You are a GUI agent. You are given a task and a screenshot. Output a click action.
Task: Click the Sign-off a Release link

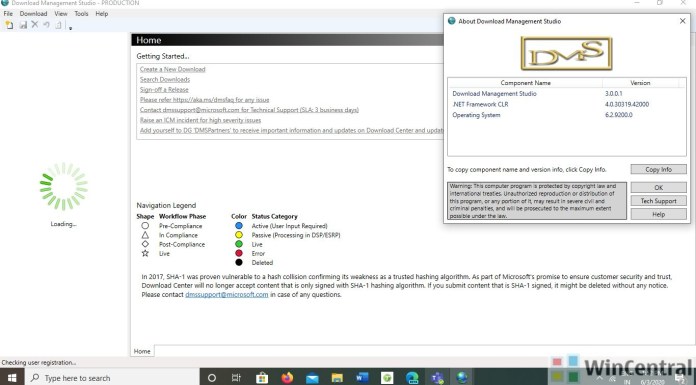(x=164, y=90)
